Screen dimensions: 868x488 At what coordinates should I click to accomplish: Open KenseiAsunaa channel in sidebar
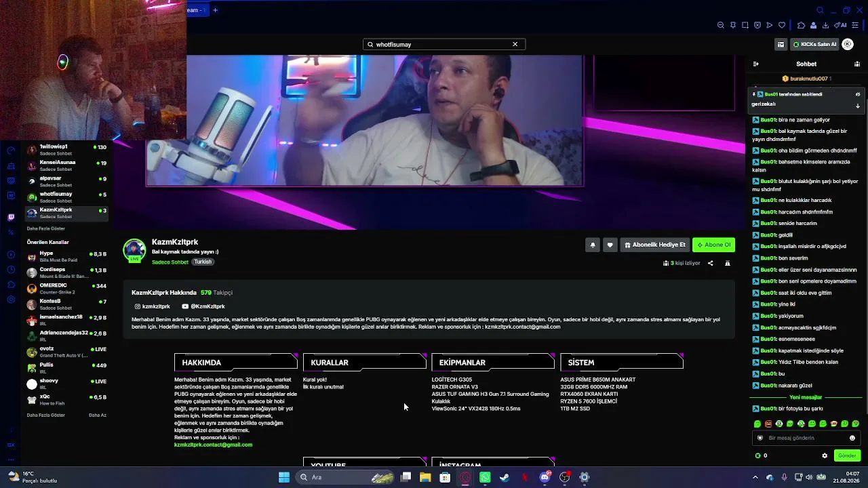pyautogui.click(x=66, y=165)
